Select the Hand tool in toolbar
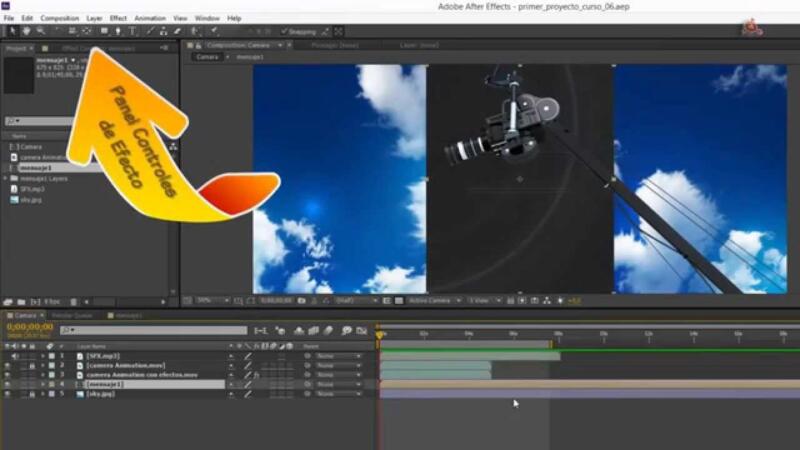The width and height of the screenshot is (800, 450). coord(26,31)
